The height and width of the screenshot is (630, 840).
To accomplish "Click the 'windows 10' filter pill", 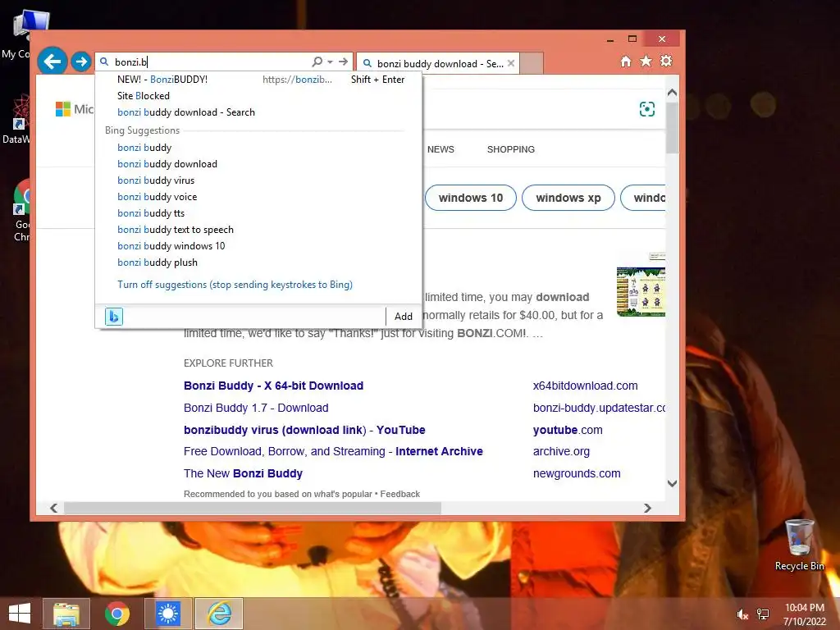I will 471,198.
